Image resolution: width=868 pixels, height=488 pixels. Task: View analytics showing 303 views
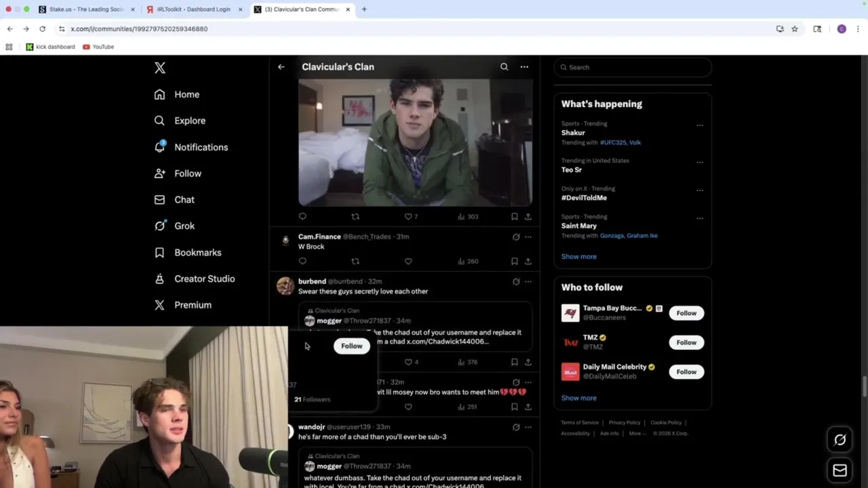coord(468,217)
